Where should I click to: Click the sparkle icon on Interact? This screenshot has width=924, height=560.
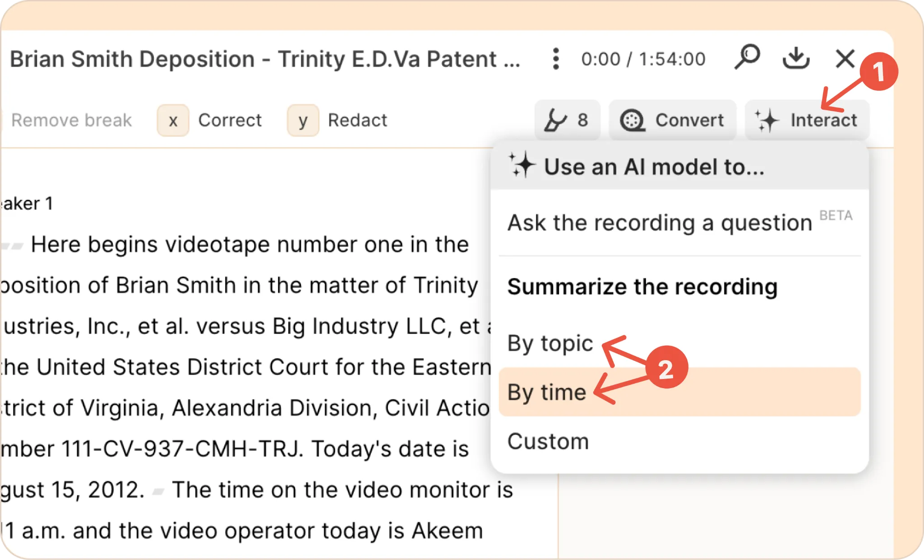coord(767,120)
